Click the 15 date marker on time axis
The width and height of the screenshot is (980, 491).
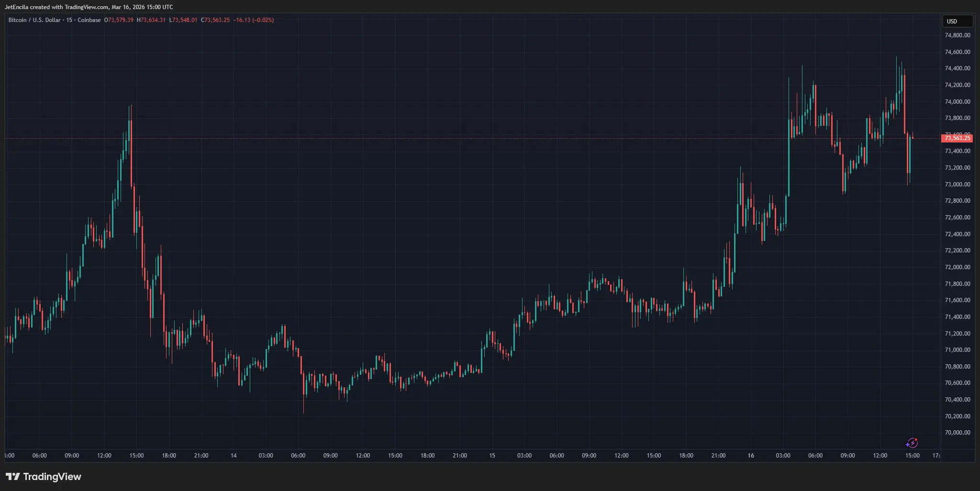point(492,456)
